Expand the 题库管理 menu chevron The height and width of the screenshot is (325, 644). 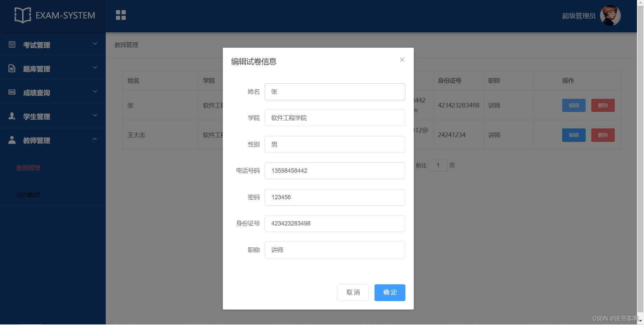point(95,68)
